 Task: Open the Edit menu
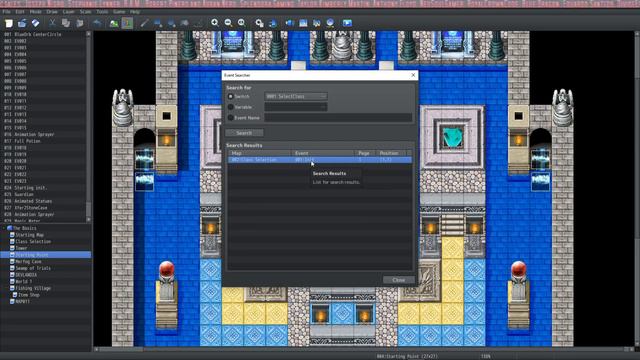pos(20,12)
